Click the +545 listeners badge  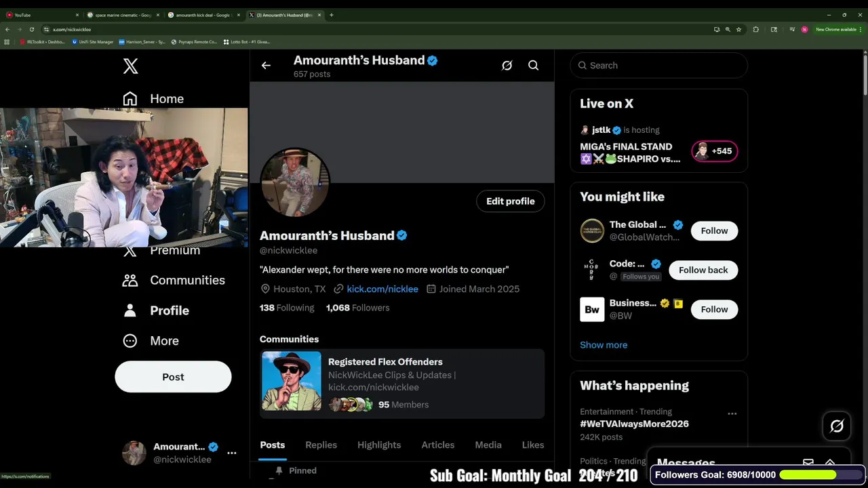pos(715,151)
